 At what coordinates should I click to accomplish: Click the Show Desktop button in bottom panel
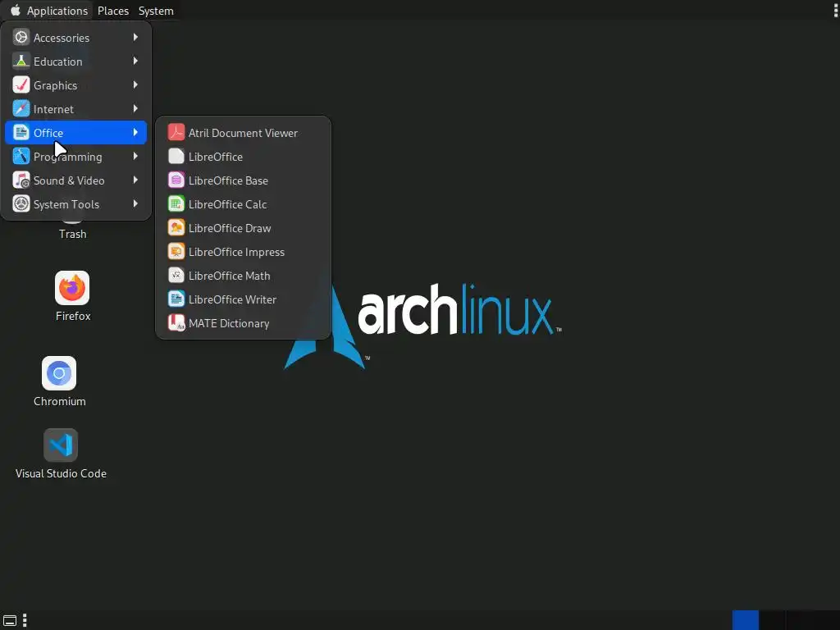10,621
